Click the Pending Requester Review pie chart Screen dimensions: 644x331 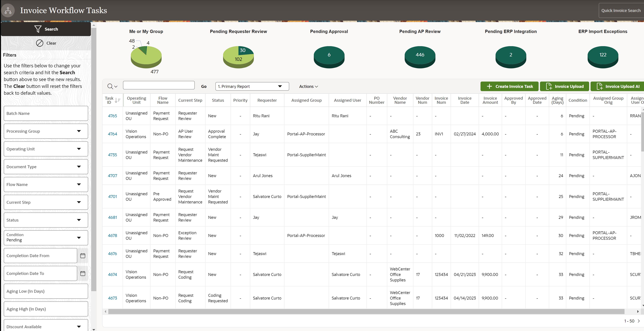pos(238,57)
